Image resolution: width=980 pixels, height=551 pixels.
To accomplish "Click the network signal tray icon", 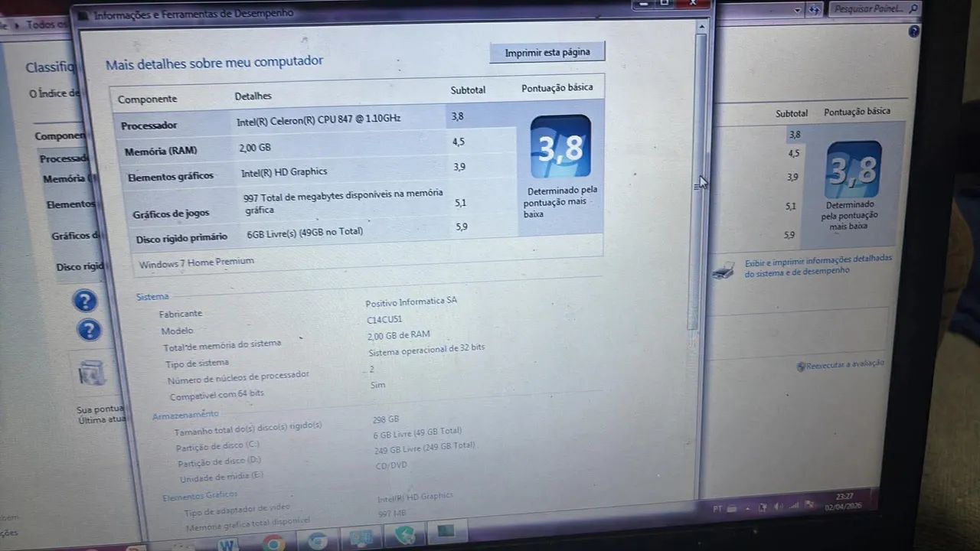I will click(x=793, y=506).
